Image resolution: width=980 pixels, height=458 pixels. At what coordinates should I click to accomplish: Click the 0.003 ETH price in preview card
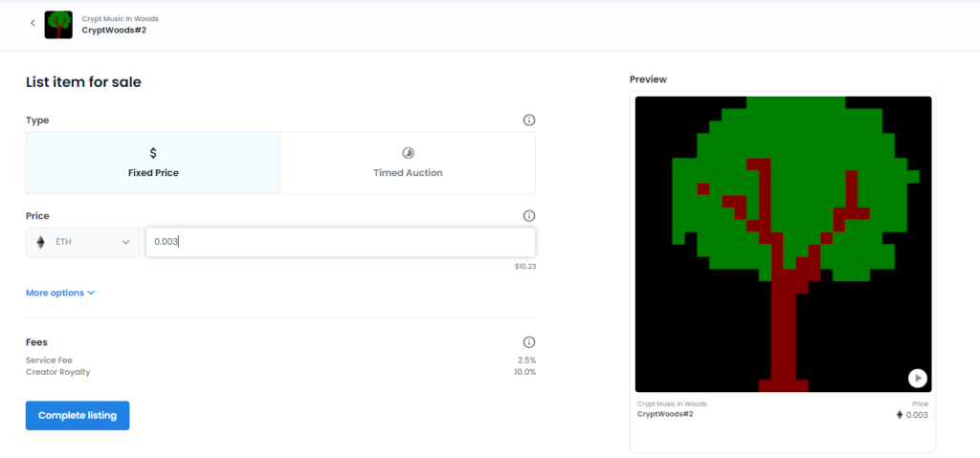tap(912, 415)
